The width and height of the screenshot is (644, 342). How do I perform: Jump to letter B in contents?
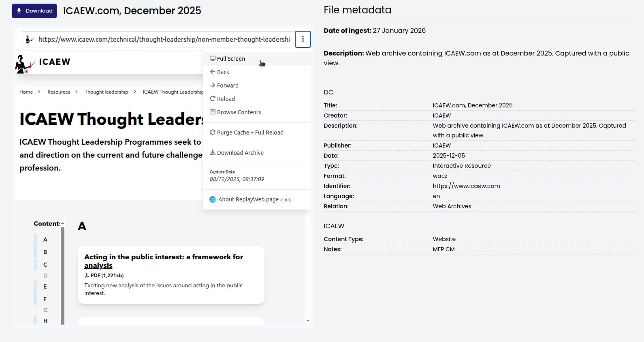click(45, 252)
